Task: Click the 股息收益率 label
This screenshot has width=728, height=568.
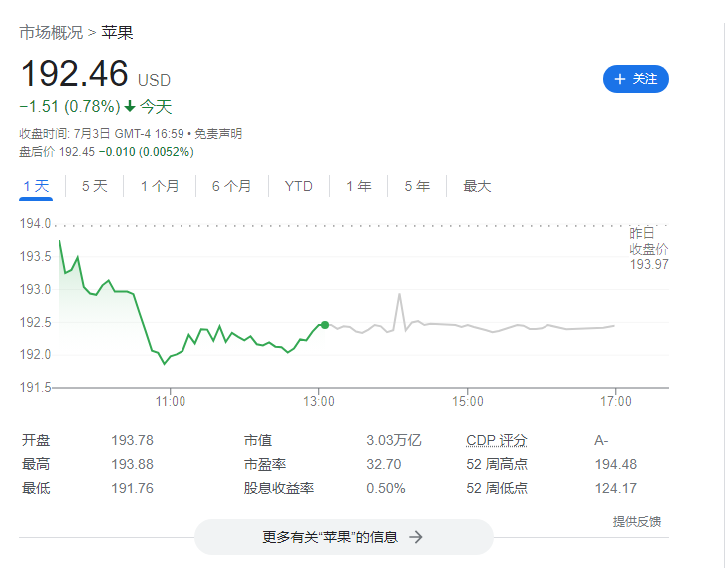Action: point(279,488)
